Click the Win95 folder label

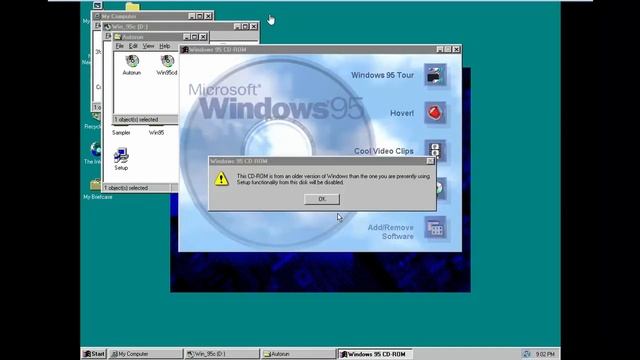[156, 133]
